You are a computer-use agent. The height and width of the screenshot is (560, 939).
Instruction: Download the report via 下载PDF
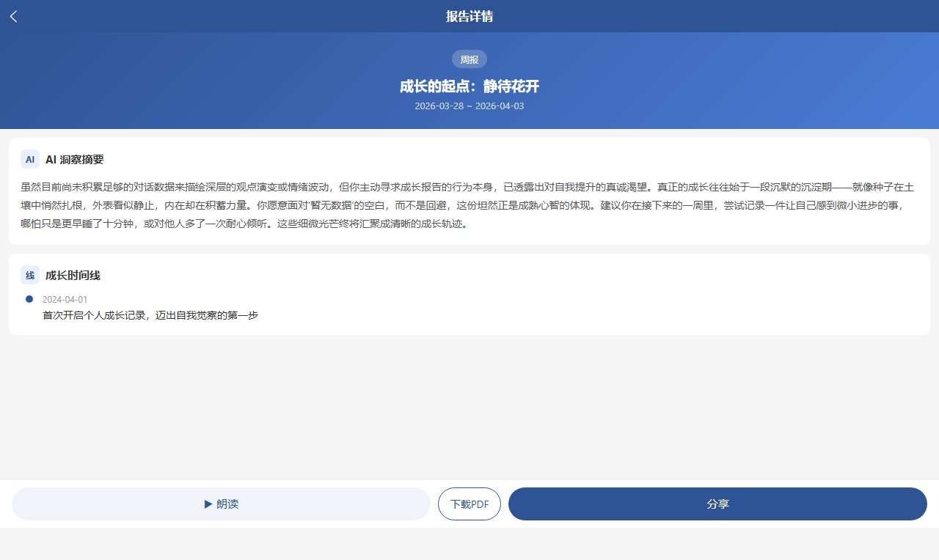[x=469, y=504]
